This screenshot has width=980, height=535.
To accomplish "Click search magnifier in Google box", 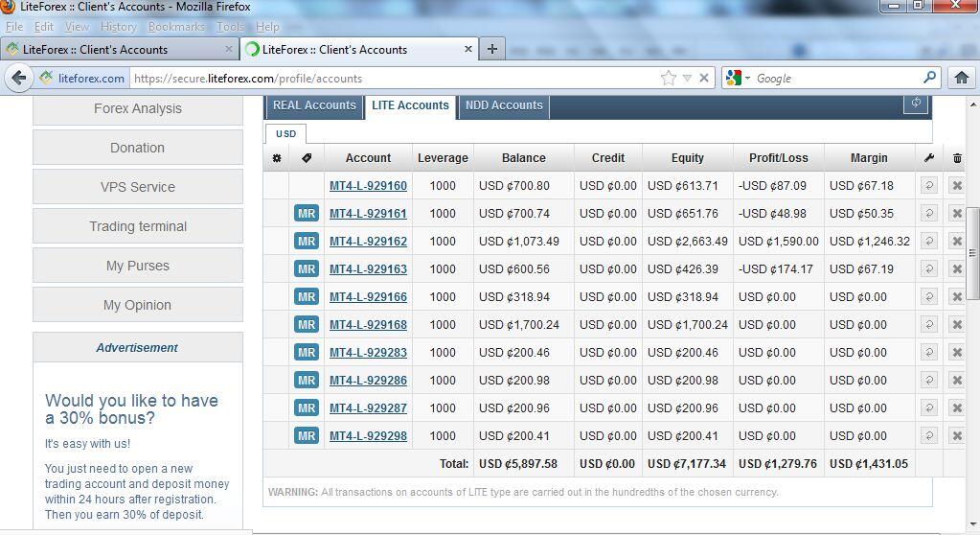I will coord(930,78).
